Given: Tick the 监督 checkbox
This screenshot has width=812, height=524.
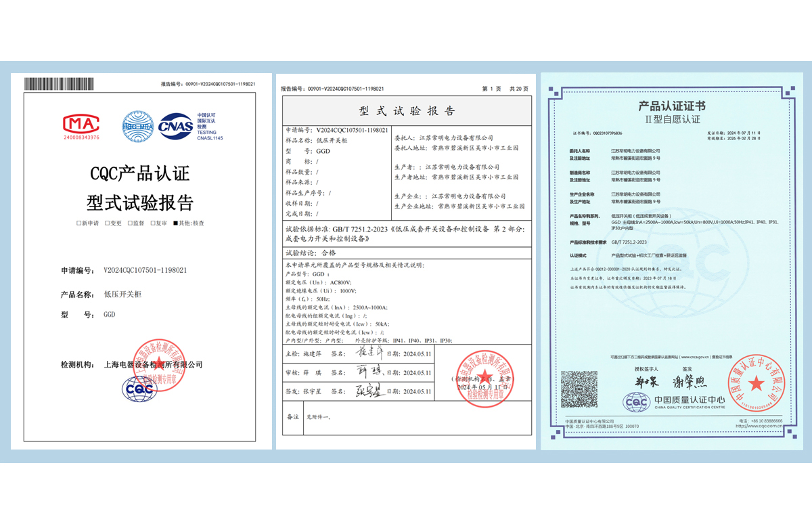Looking at the screenshot, I should click(x=131, y=223).
